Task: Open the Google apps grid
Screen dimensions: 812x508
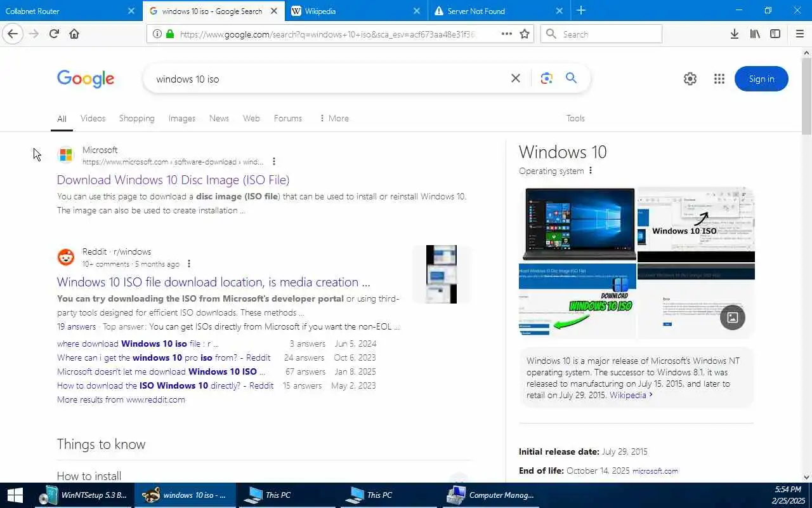Action: (719, 79)
